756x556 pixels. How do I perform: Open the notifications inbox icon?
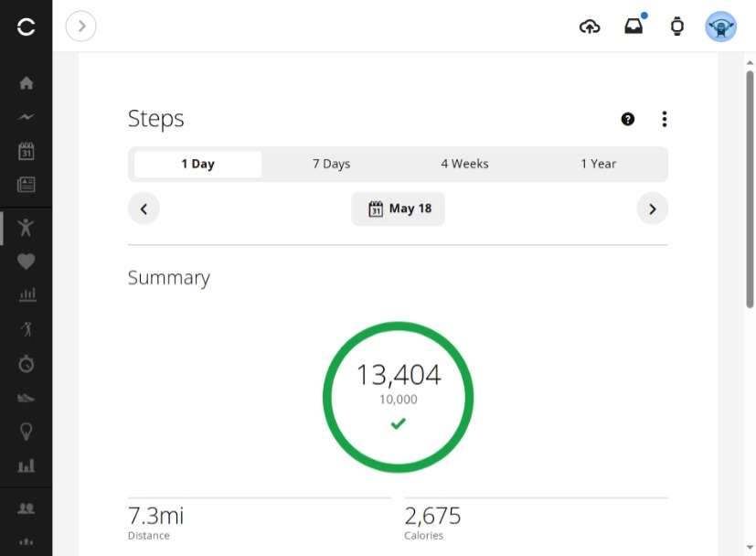coord(634,27)
